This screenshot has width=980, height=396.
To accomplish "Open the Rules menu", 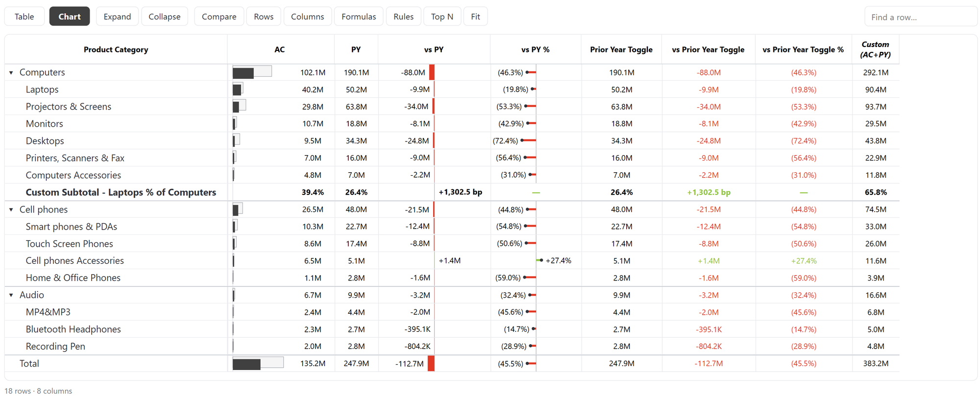I will [403, 17].
